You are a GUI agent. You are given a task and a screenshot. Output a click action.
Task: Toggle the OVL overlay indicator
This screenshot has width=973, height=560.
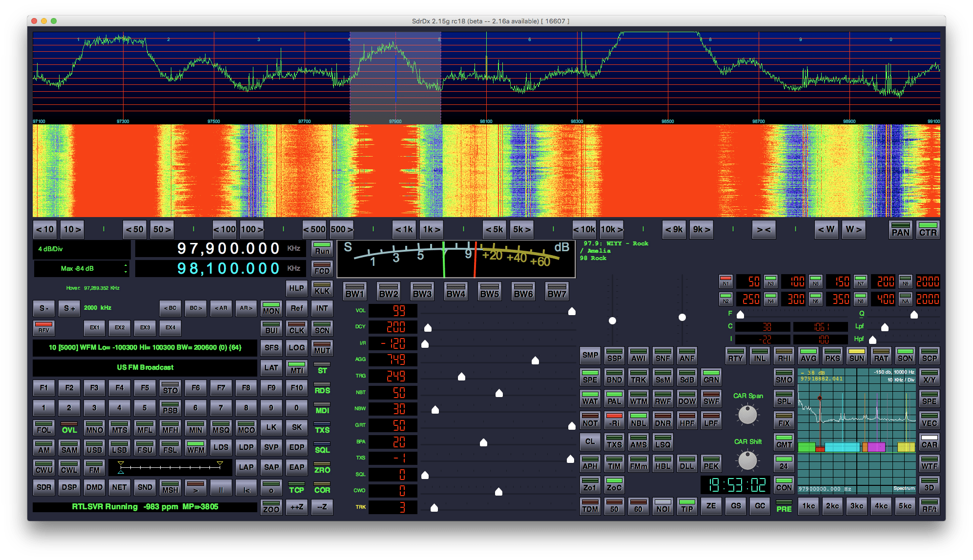pyautogui.click(x=69, y=429)
